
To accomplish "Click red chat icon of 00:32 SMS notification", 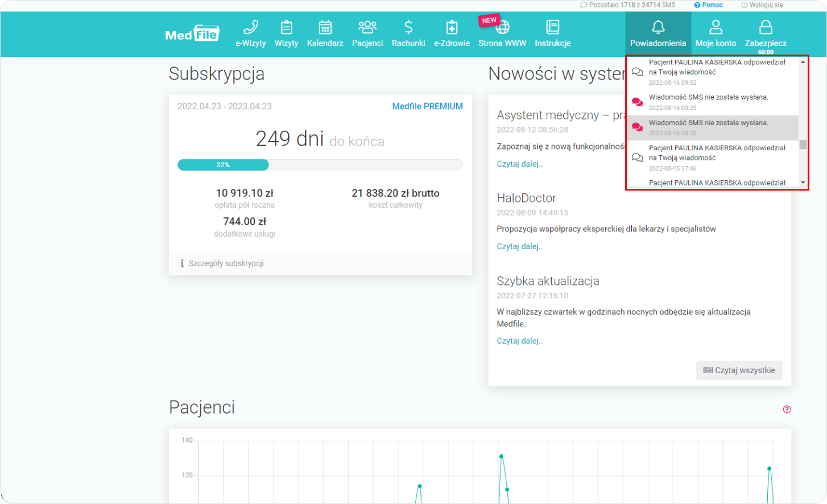I will [638, 127].
